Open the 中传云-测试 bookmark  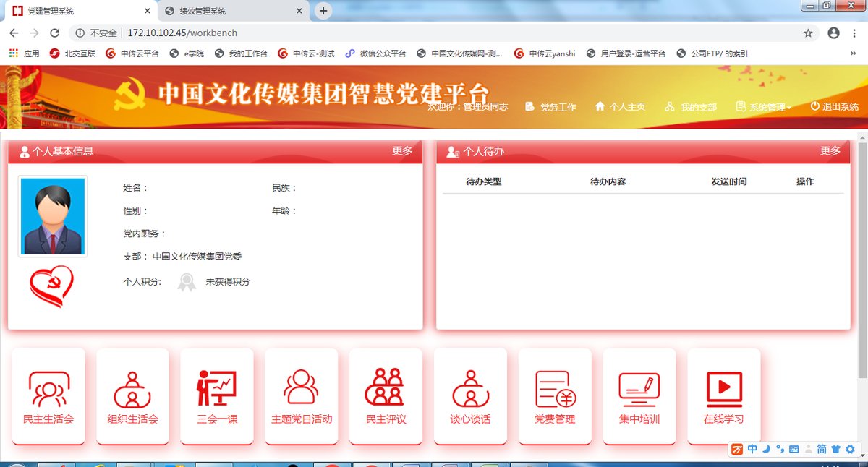[307, 53]
